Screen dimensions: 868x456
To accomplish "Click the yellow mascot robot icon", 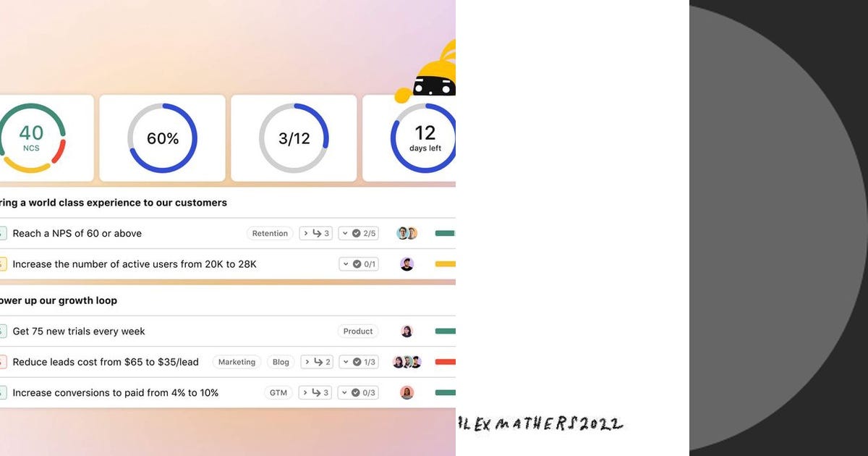I will click(429, 72).
